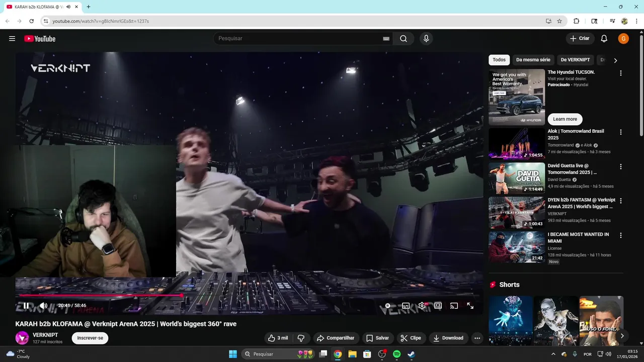Click the browser address bar URL
Viewport: 644px width, 362px height.
click(101, 21)
